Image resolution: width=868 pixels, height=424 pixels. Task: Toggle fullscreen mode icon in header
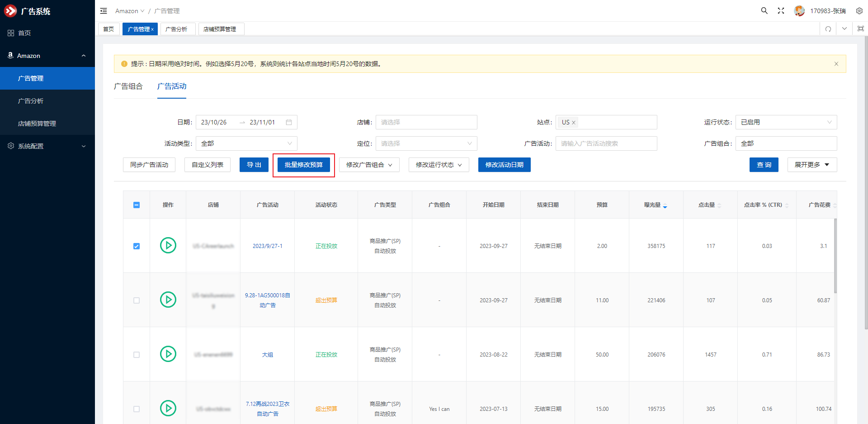pos(781,11)
